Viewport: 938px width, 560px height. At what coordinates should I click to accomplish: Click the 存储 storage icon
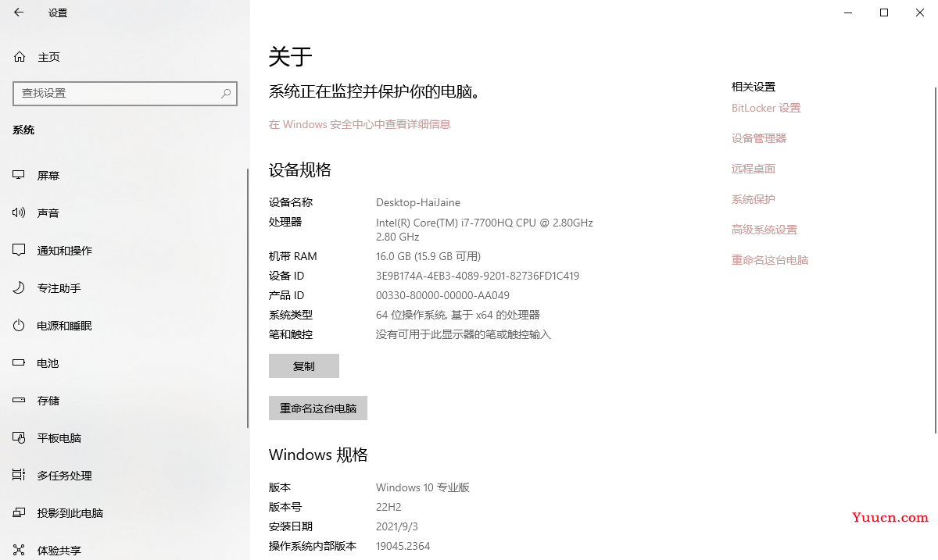(19, 400)
